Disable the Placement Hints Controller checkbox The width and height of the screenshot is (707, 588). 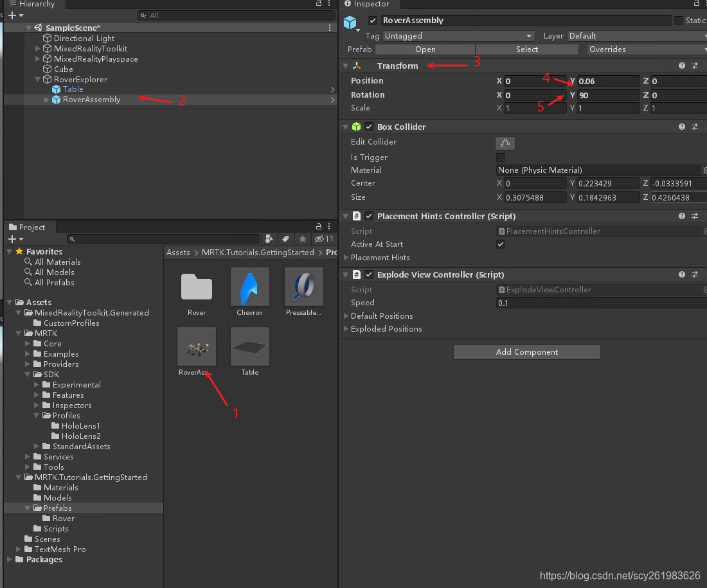[x=370, y=216]
